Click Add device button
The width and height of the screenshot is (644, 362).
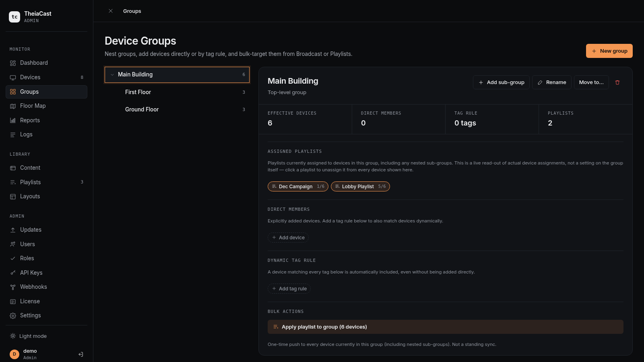click(x=288, y=237)
